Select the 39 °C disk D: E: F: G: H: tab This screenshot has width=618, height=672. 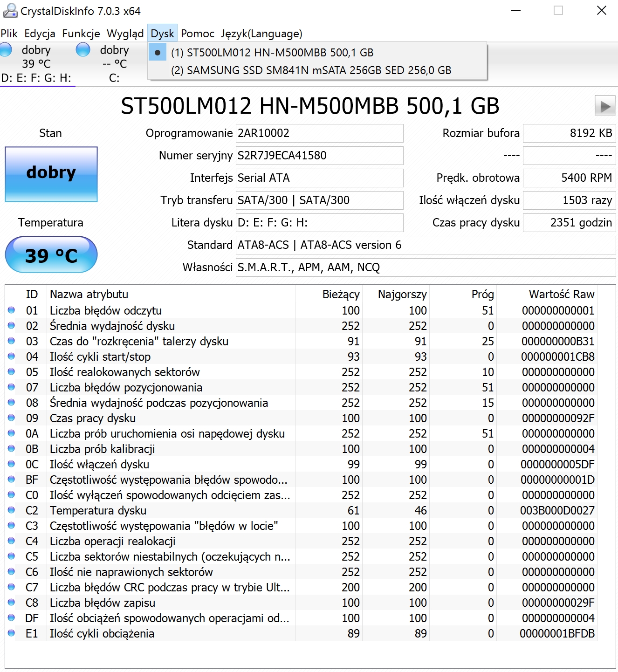point(37,64)
